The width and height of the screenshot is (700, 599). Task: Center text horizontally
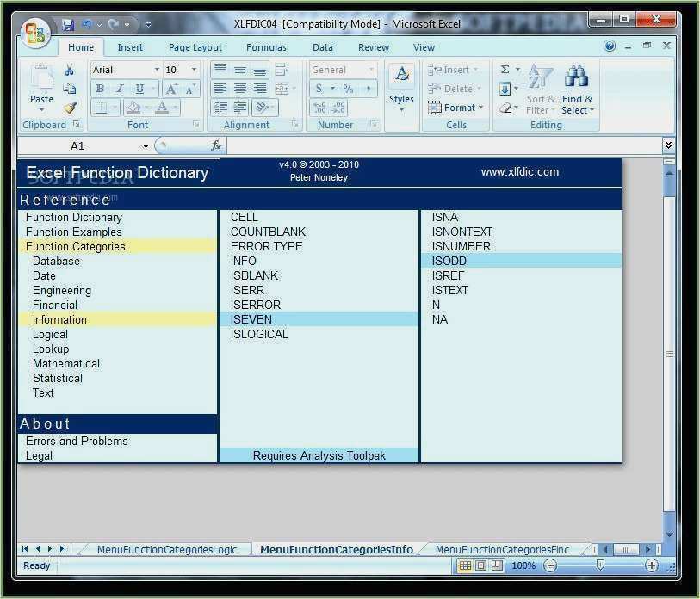coord(240,89)
